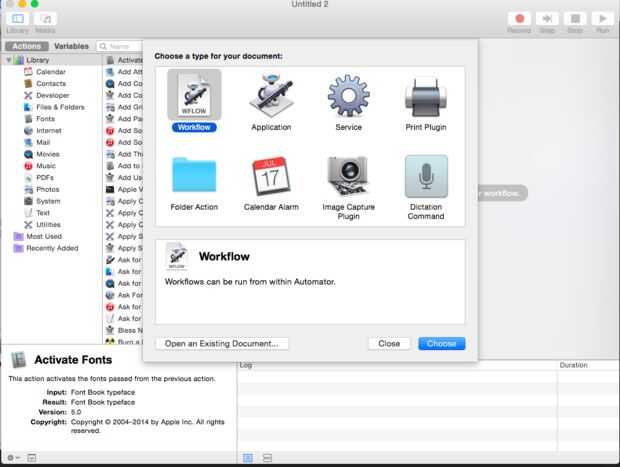This screenshot has height=467, width=620.
Task: Click the Record toolbar button
Action: click(x=519, y=19)
